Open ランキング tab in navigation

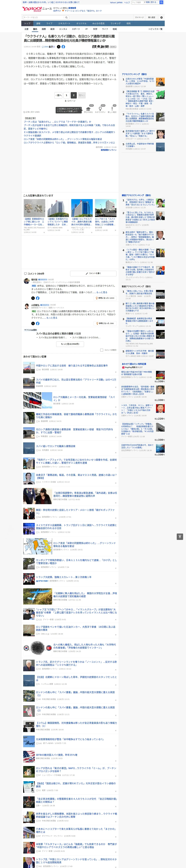(x=115, y=24)
